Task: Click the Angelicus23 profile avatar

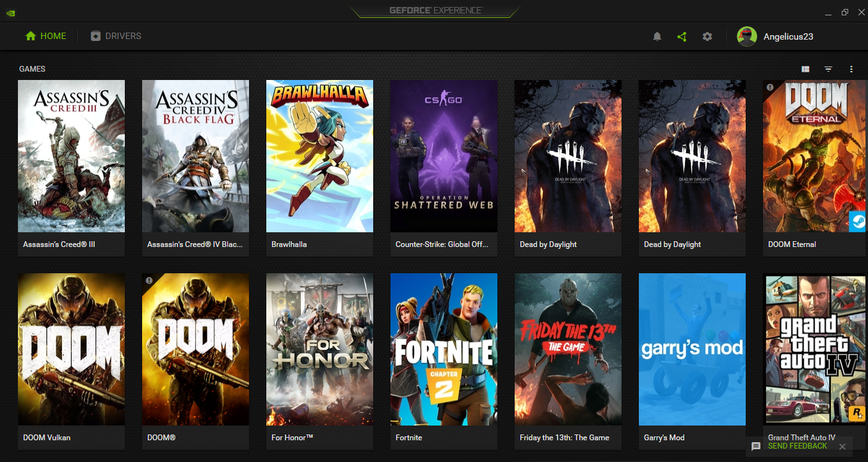Action: (746, 36)
